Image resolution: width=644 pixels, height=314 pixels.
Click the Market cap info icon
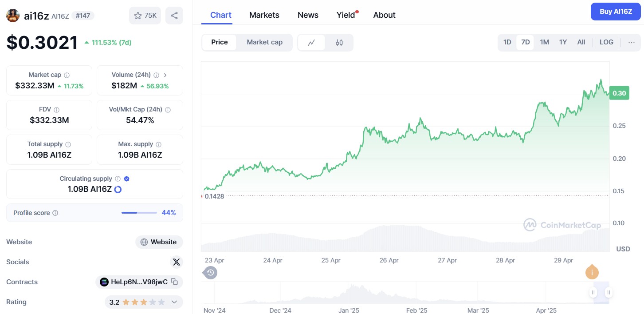pyautogui.click(x=67, y=75)
